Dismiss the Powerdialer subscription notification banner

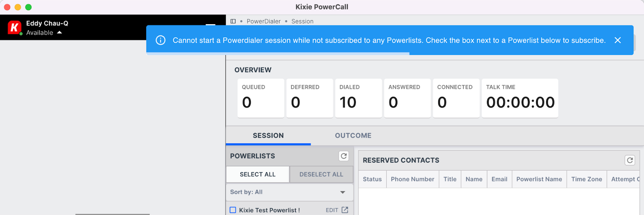pyautogui.click(x=618, y=40)
